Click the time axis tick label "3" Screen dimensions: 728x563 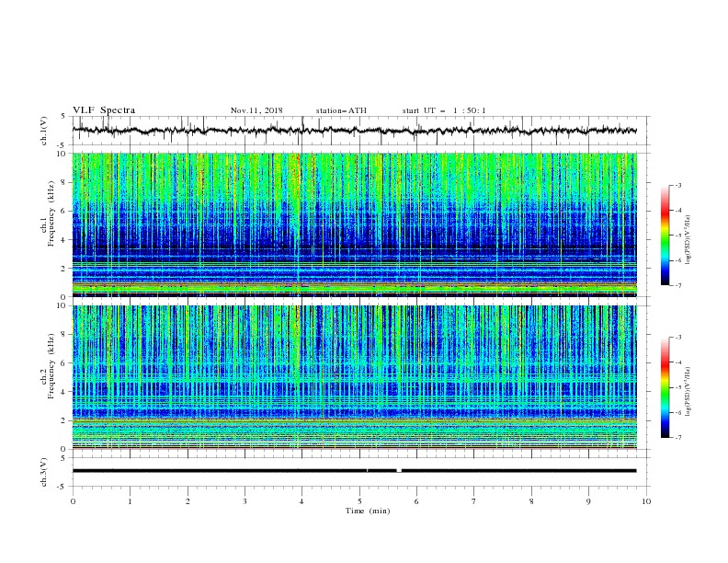click(245, 501)
